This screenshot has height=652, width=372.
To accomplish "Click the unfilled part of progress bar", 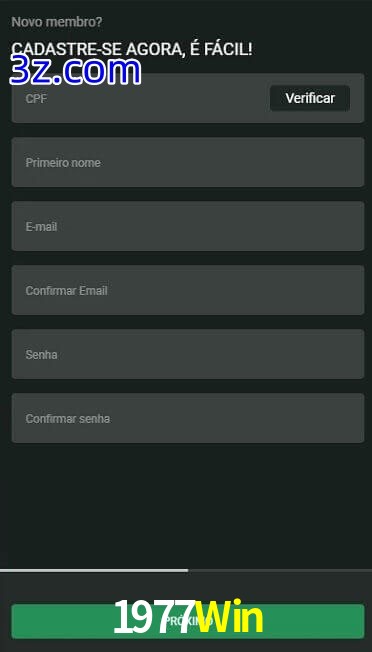I will 280,570.
